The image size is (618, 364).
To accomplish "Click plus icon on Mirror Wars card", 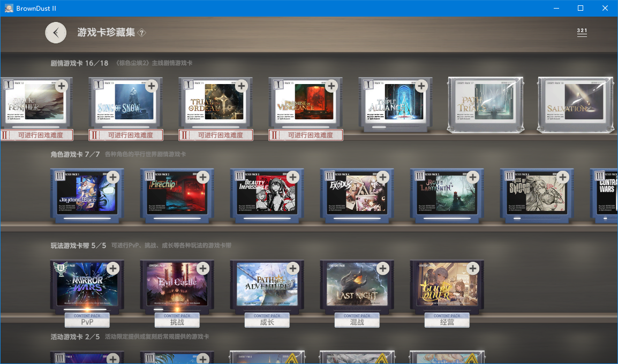I will coord(113,269).
